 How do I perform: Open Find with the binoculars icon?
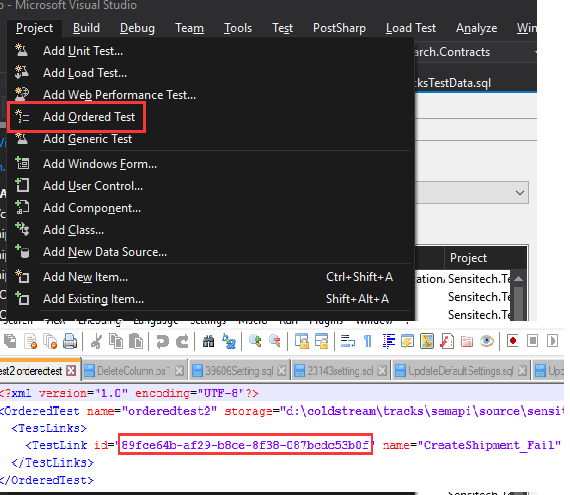[x=208, y=342]
